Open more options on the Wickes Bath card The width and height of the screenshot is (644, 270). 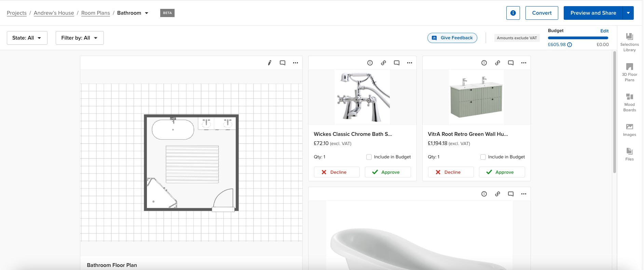[x=410, y=63]
